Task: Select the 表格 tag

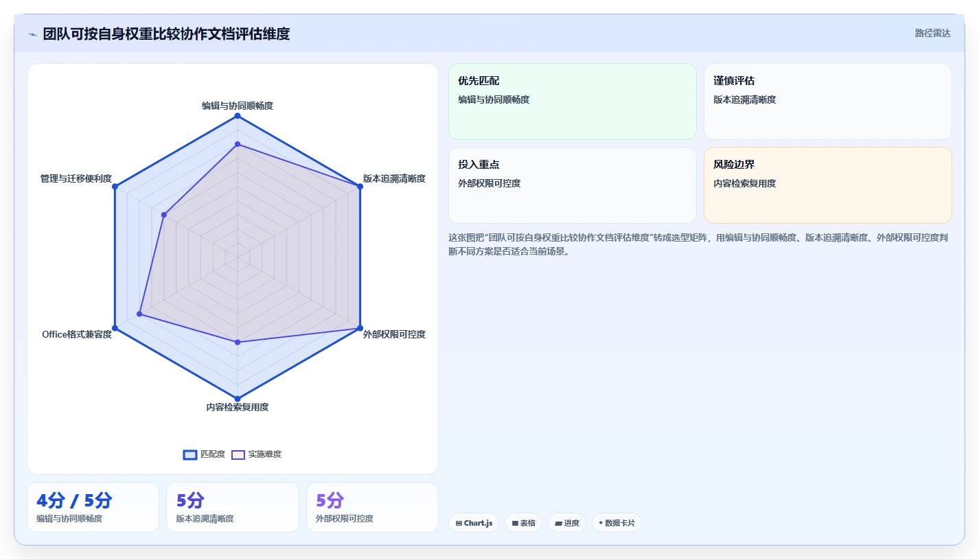Action: tap(523, 523)
